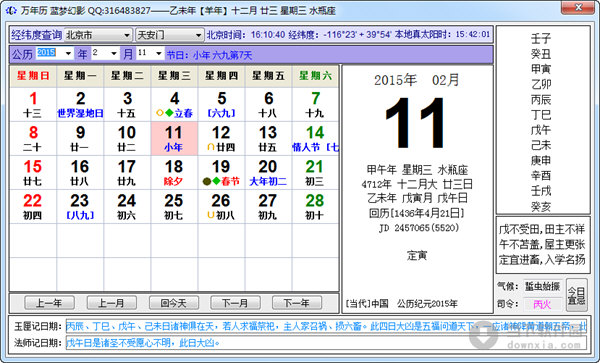
Task: Click the 星期三 column header
Action: pyautogui.click(x=174, y=76)
